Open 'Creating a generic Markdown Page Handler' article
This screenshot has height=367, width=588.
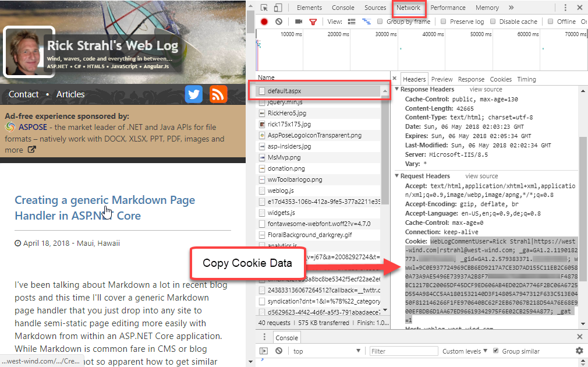(105, 208)
